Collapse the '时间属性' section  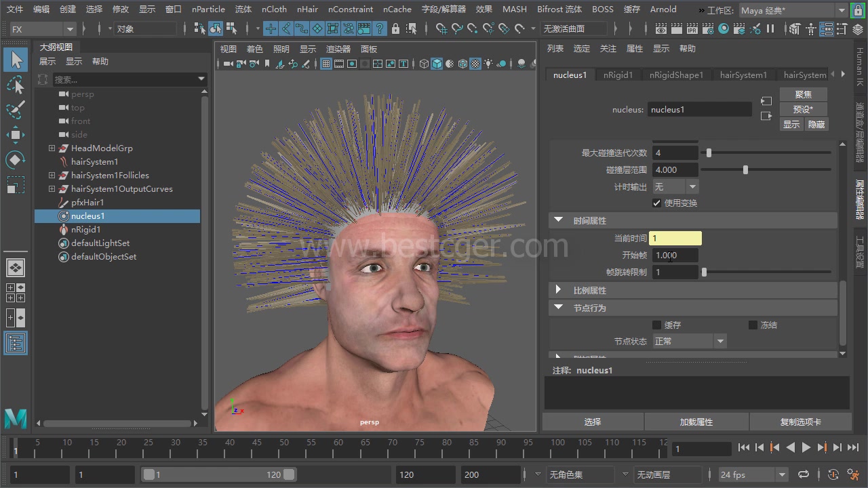[x=559, y=220]
